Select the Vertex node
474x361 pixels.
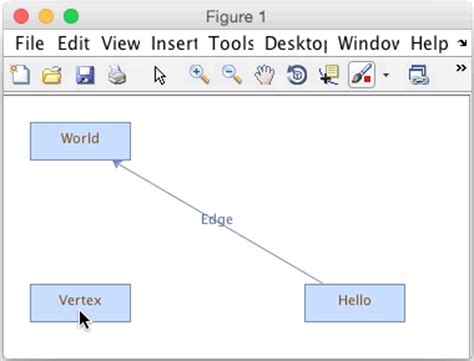[x=80, y=303]
